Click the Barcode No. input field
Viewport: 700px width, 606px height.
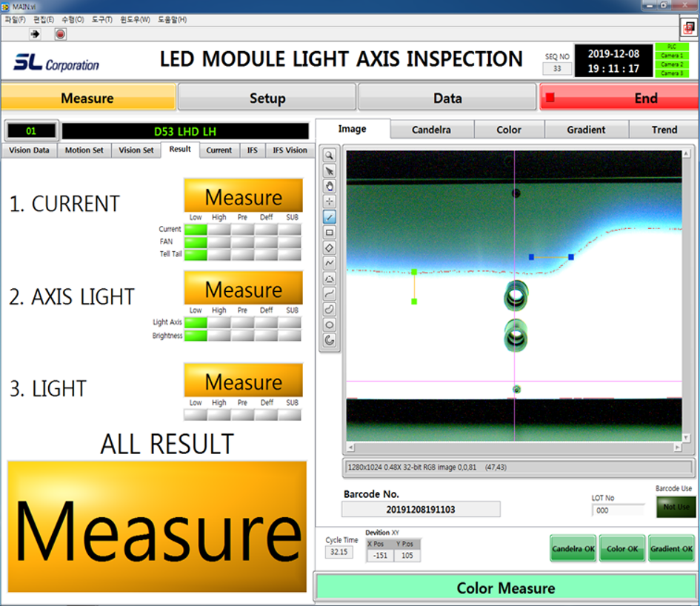tap(420, 510)
